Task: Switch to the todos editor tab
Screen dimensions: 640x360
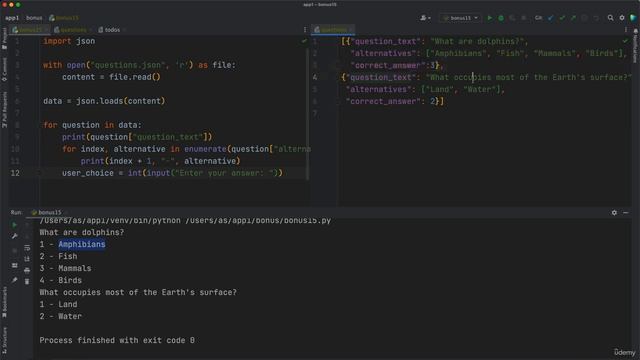Action: tap(111, 30)
